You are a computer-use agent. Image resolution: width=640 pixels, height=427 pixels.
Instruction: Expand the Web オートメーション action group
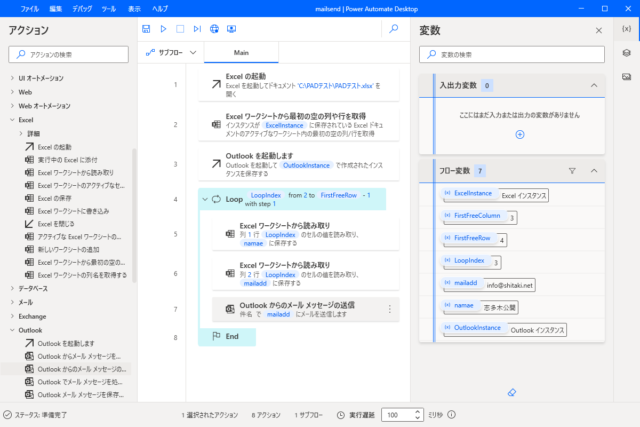point(12,106)
